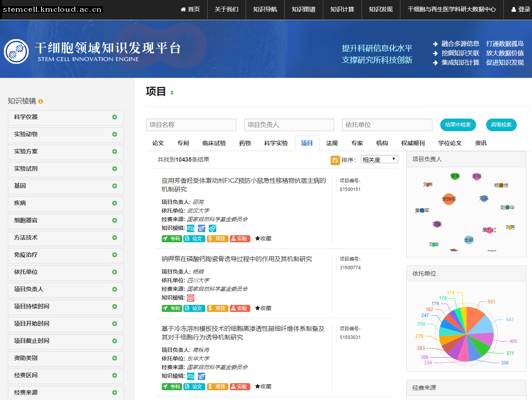Click the blue 论文 tag of the second project

194,308
